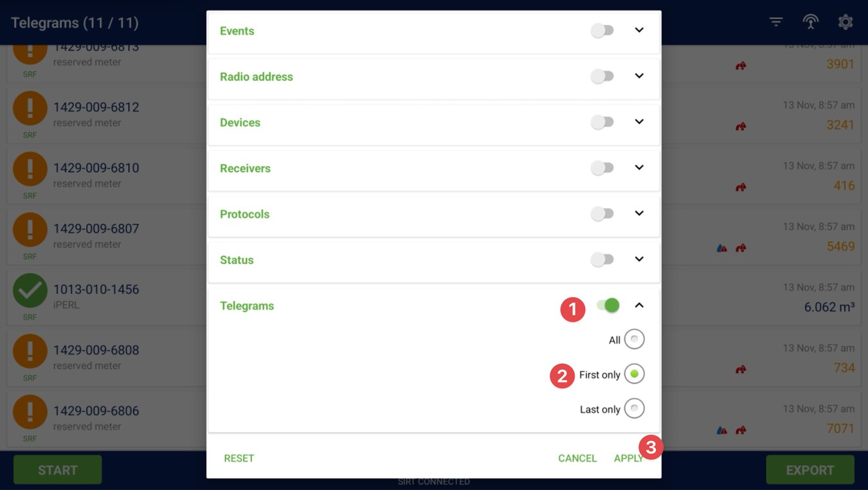The image size is (868, 490).
Task: Click the CANCEL button
Action: point(577,458)
